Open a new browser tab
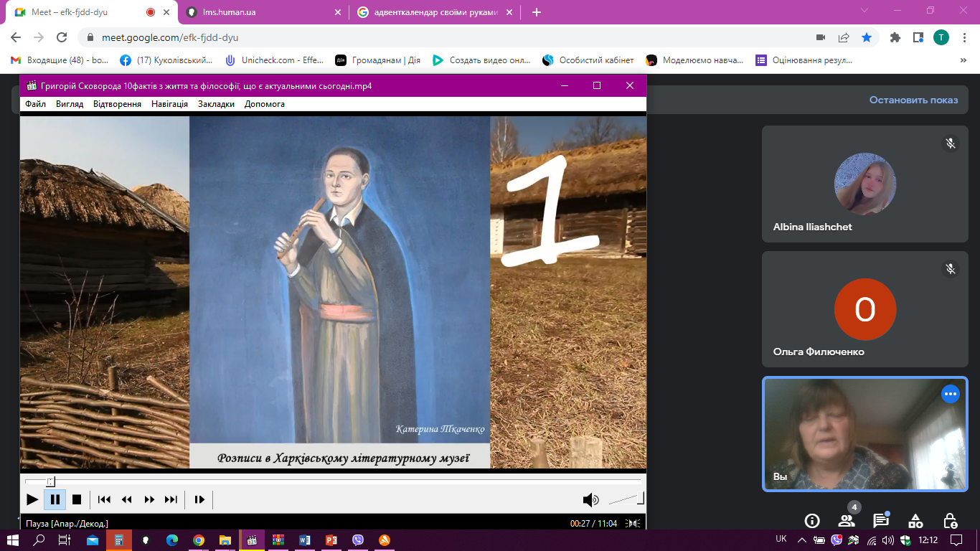 point(537,12)
